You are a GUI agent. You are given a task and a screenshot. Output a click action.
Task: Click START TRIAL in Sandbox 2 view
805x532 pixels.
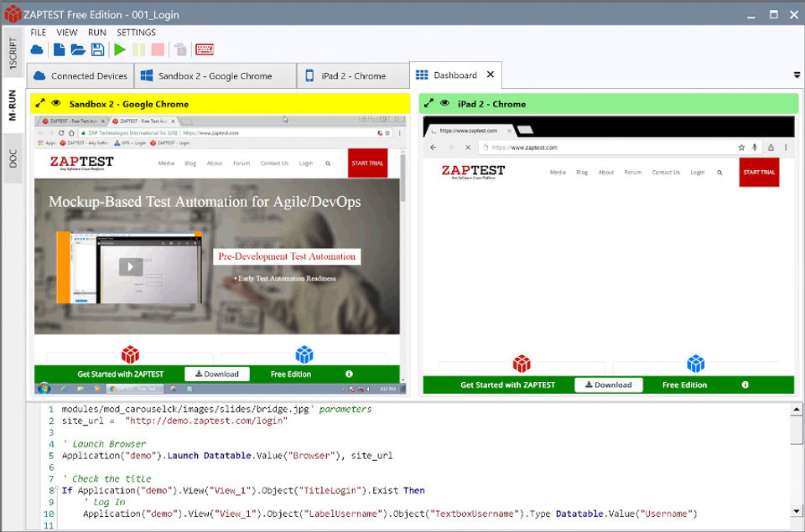coord(367,163)
